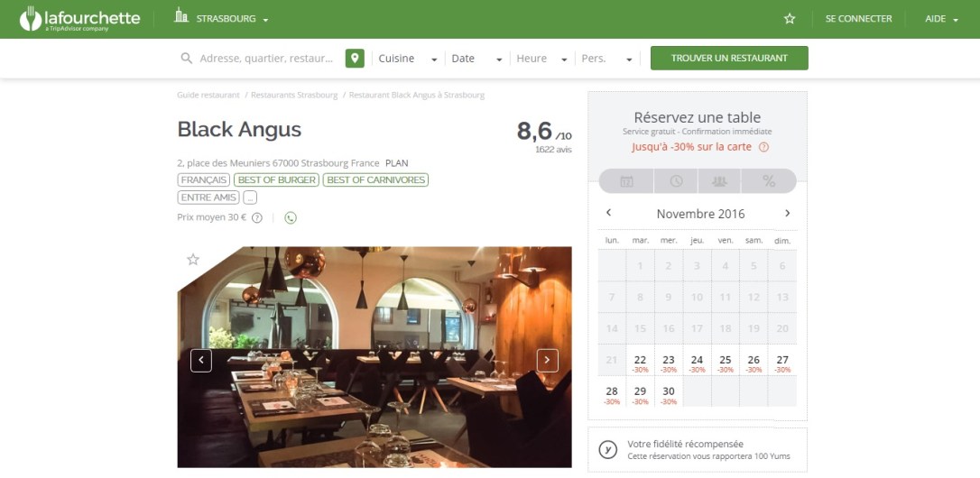Click the address search input field
Viewport: 980px width, 478px height.
coord(267,58)
